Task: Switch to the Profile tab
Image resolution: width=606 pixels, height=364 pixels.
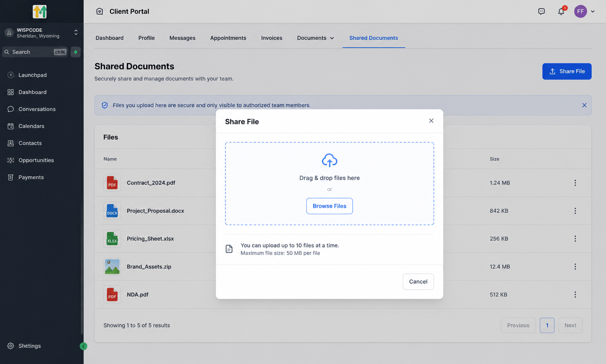Action: pos(146,38)
